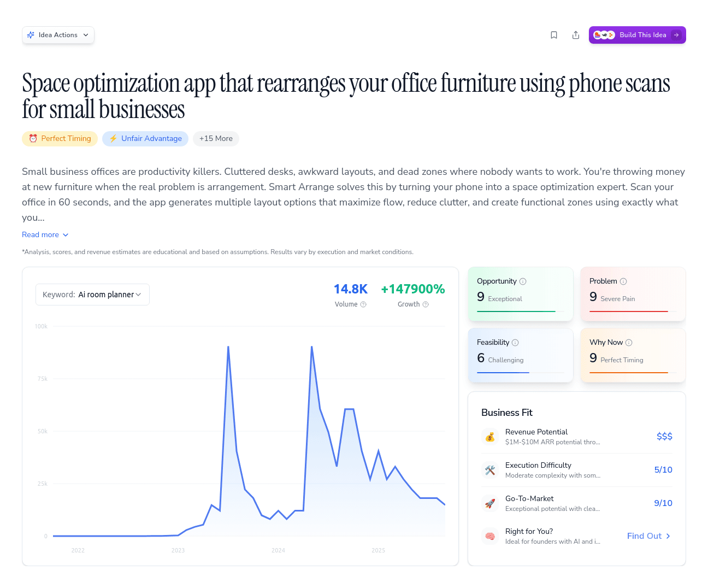The height and width of the screenshot is (588, 708).
Task: Click the info icon beside Growth
Action: click(x=426, y=304)
